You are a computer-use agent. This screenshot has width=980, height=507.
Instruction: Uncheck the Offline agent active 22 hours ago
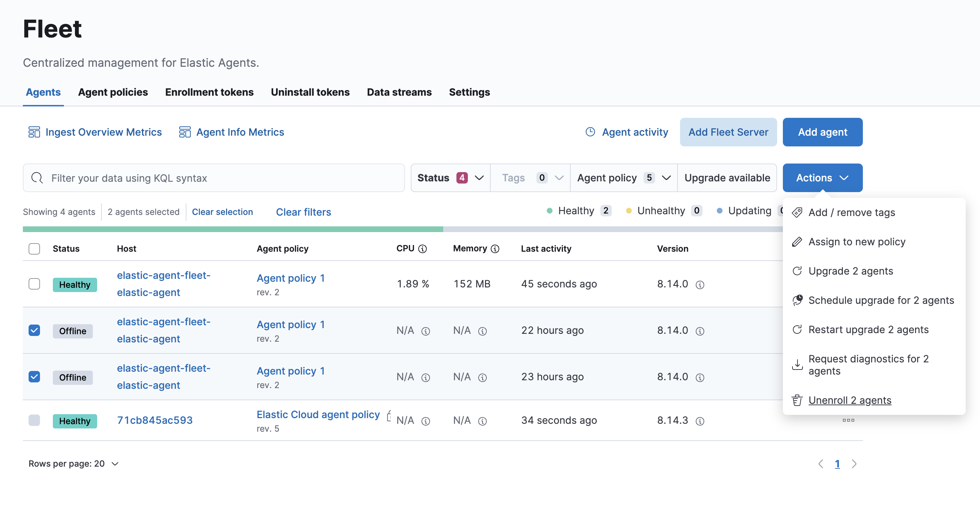pos(34,330)
